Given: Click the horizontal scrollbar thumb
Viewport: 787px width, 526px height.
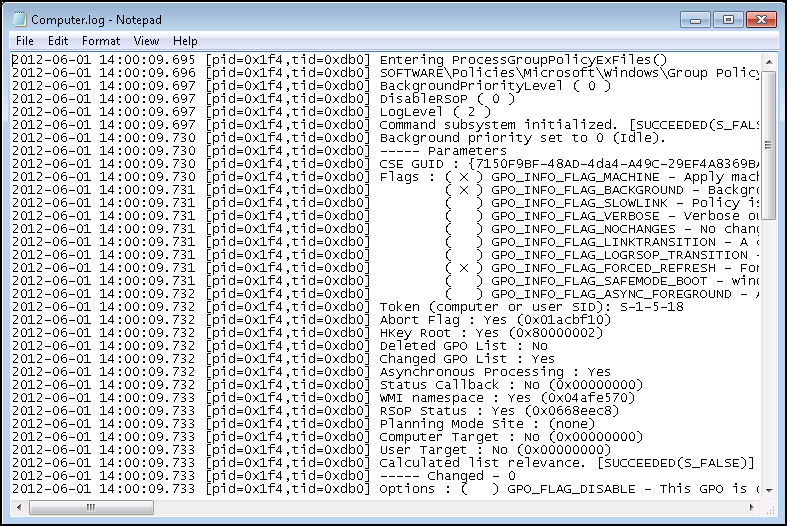Looking at the screenshot, I should (x=91, y=507).
